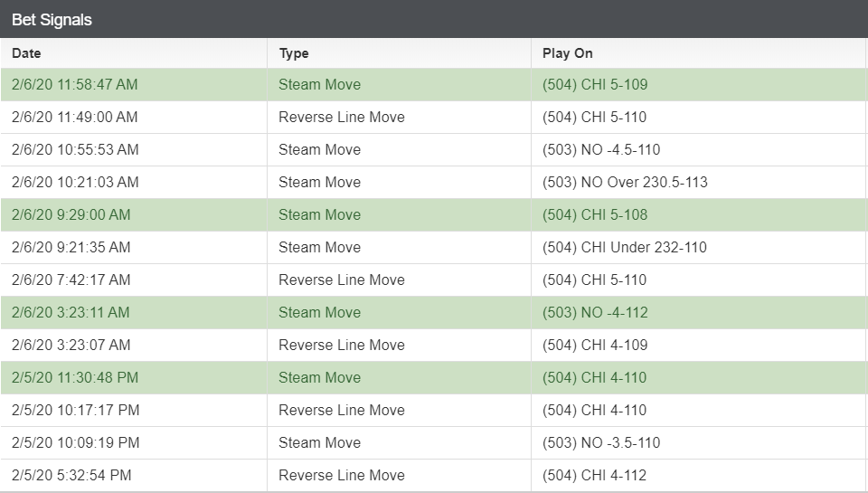Select the (504) CHI 4-112 entry
The image size is (868, 493).
coord(595,475)
